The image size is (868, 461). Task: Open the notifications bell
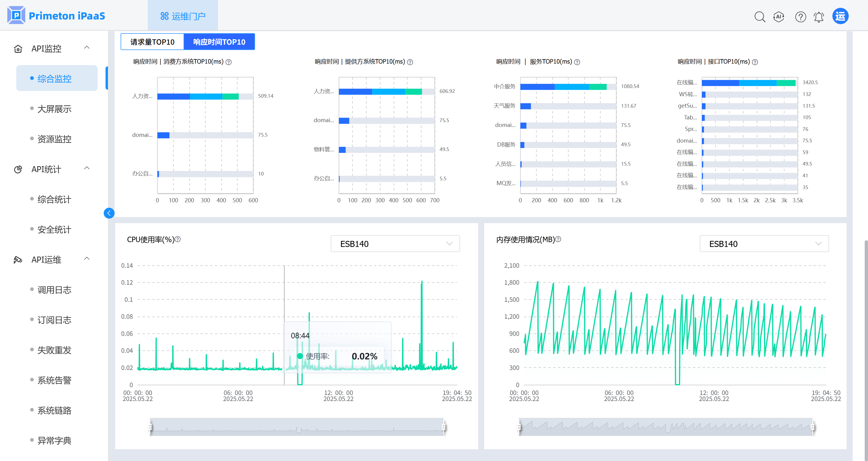[x=819, y=17]
